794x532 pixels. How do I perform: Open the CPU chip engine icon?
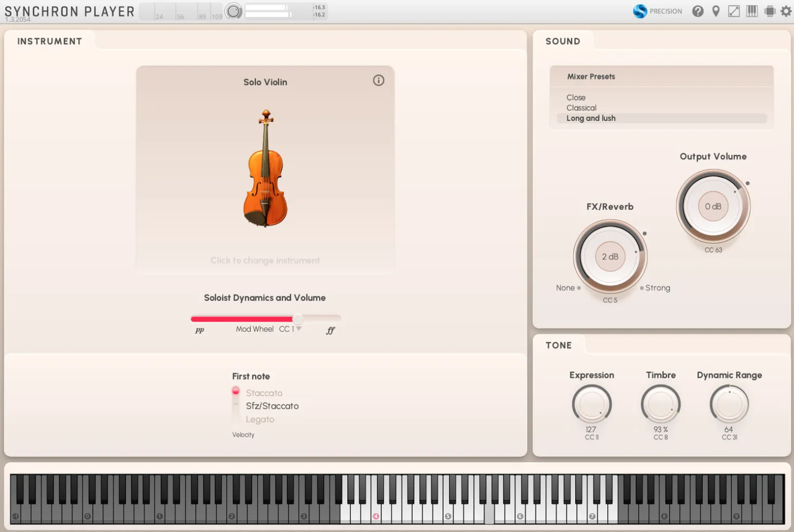[769, 11]
